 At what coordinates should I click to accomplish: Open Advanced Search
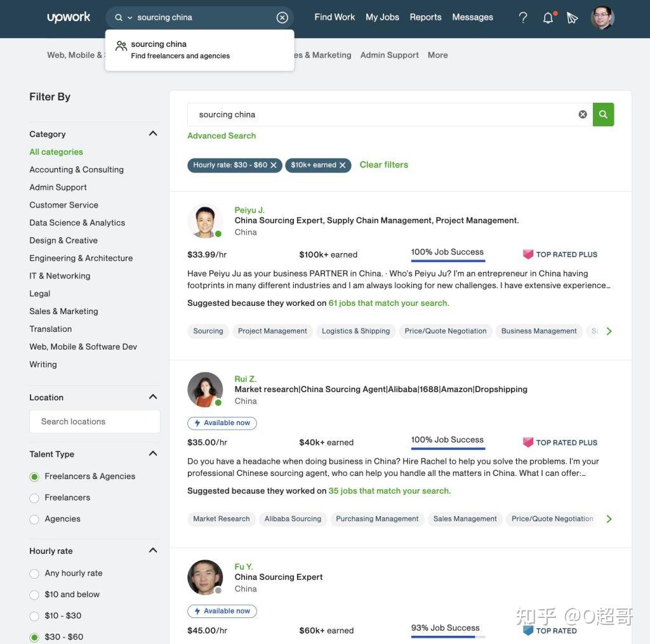221,136
